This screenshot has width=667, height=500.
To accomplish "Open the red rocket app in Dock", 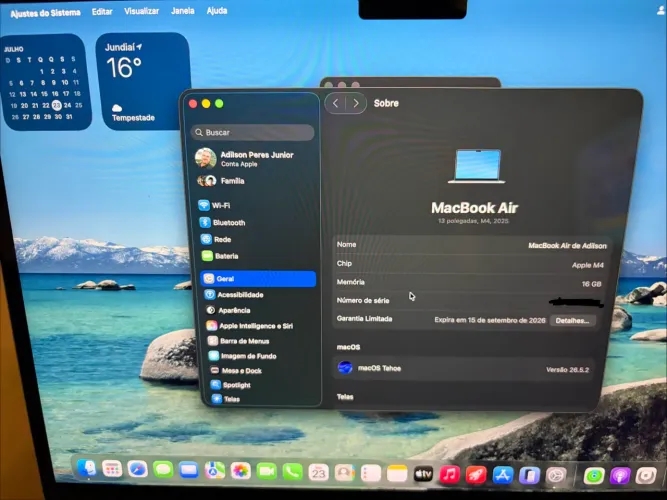I will coord(476,475).
